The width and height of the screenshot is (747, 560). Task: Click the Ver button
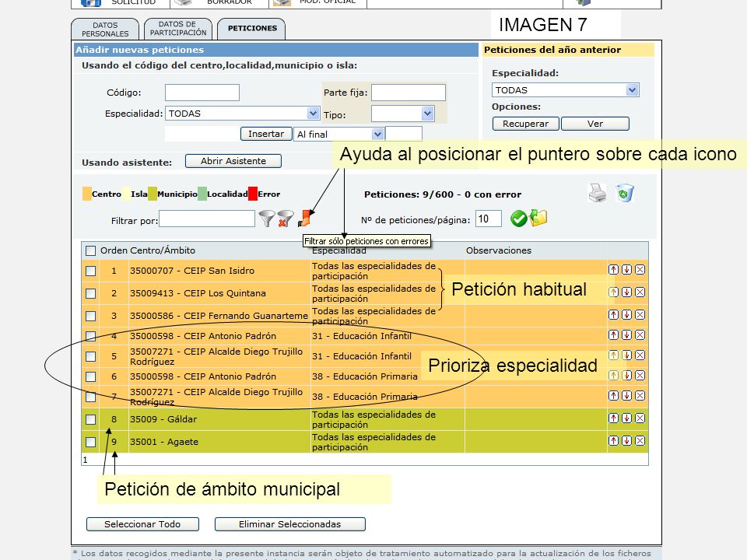(x=595, y=124)
